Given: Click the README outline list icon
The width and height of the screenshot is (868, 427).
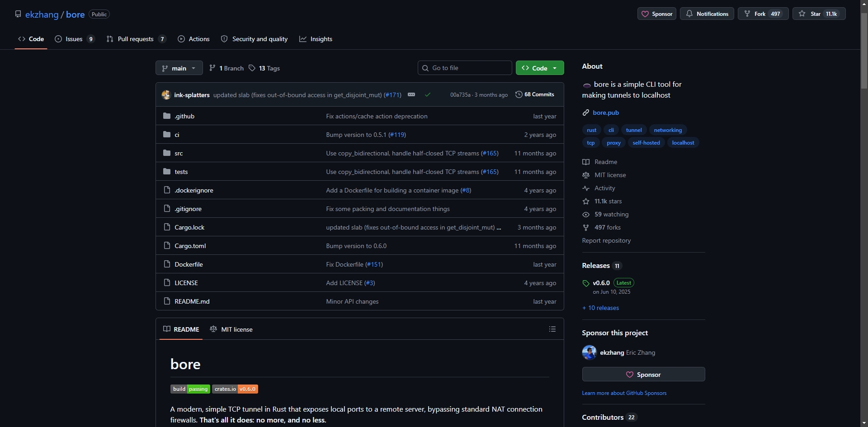Looking at the screenshot, I should click(552, 329).
